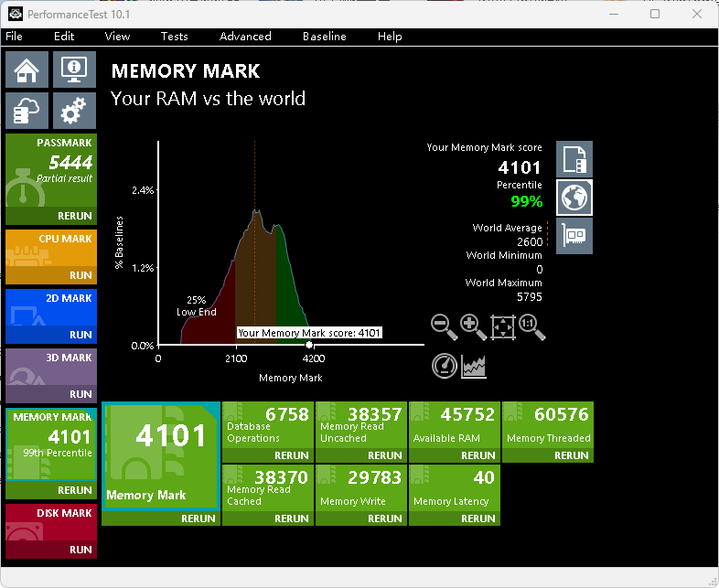Open the View menu

pyautogui.click(x=117, y=37)
